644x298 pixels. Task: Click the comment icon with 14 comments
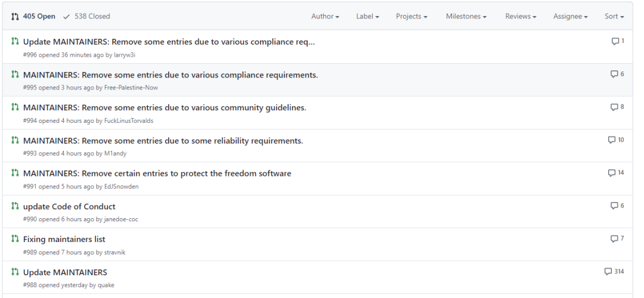pyautogui.click(x=612, y=173)
